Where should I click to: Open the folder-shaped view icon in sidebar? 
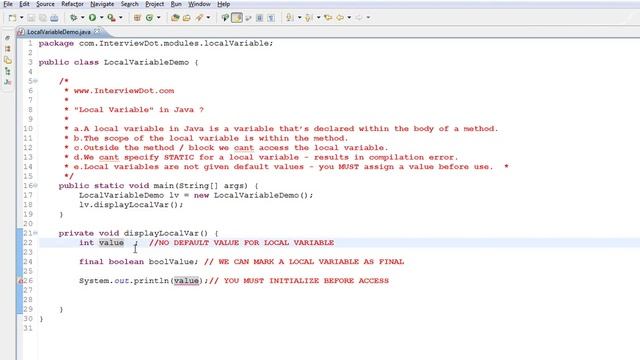[7, 60]
